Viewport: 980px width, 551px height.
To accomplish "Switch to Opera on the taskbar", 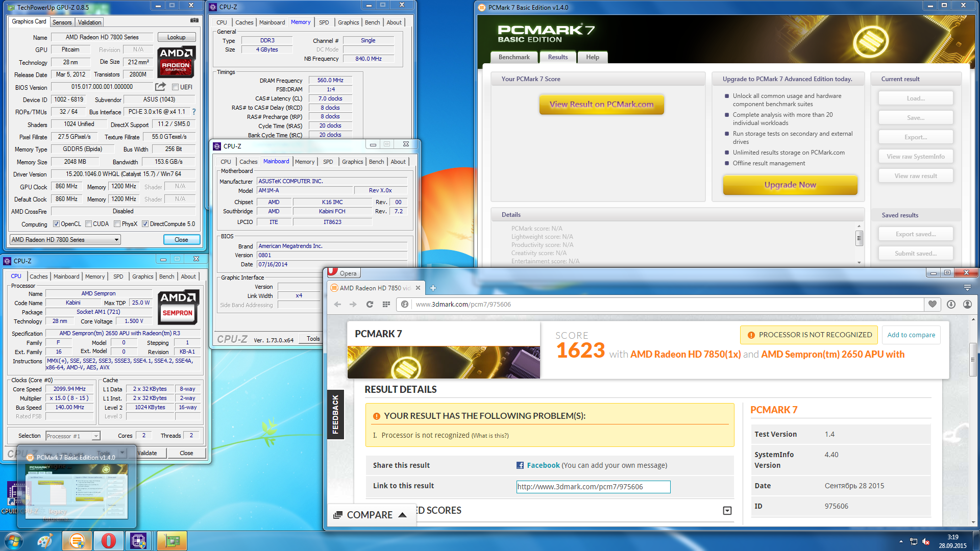I will 108,541.
